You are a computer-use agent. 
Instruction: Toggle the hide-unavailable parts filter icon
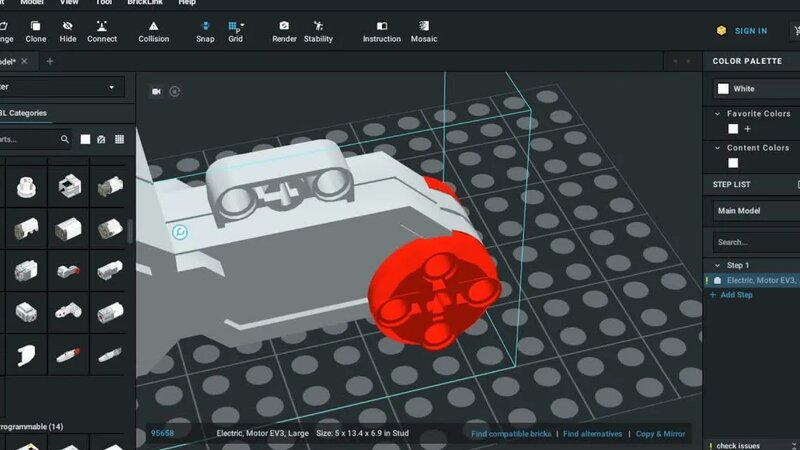coord(101,139)
